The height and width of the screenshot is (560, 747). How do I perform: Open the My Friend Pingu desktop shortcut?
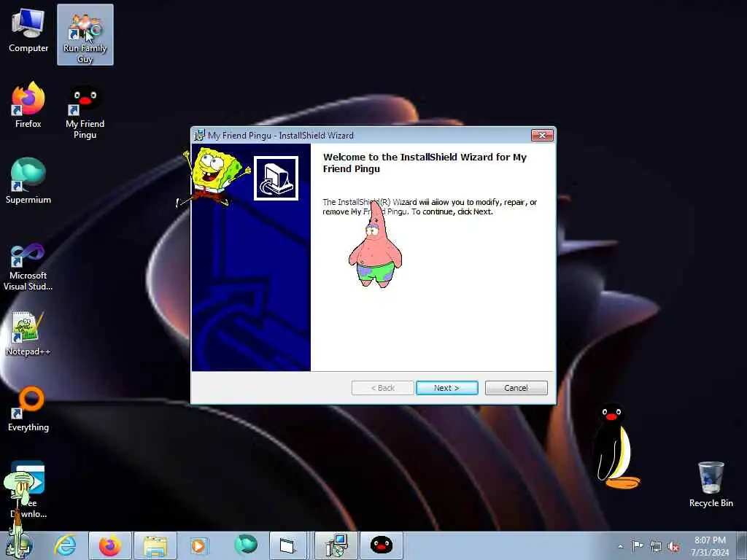[x=85, y=112]
